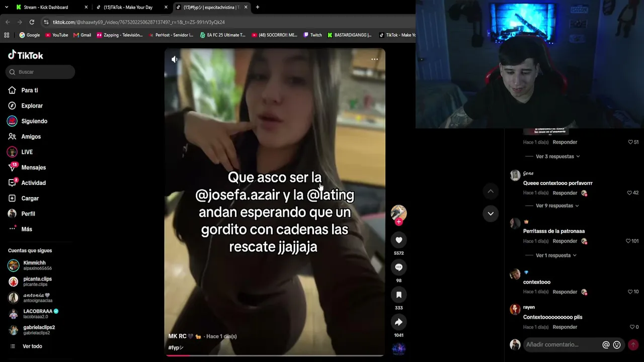This screenshot has height=362, width=644.
Task: Close the Kick Dashboard tab
Action: [x=86, y=8]
